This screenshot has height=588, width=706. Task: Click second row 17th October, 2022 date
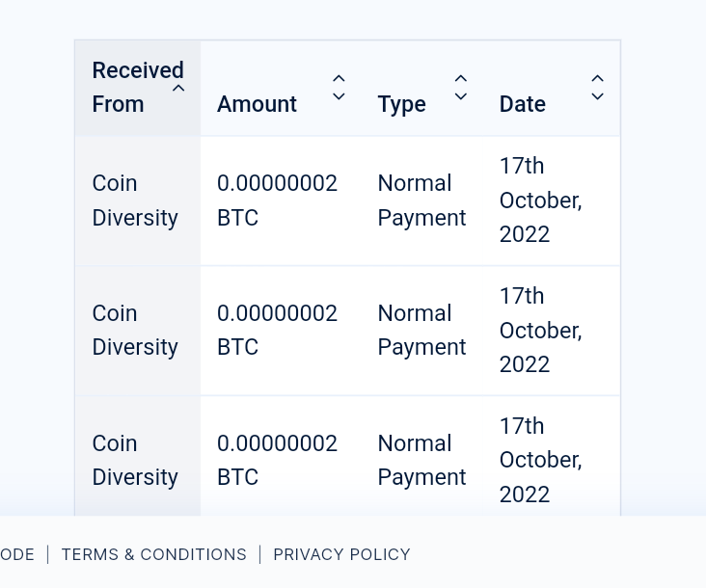(540, 331)
